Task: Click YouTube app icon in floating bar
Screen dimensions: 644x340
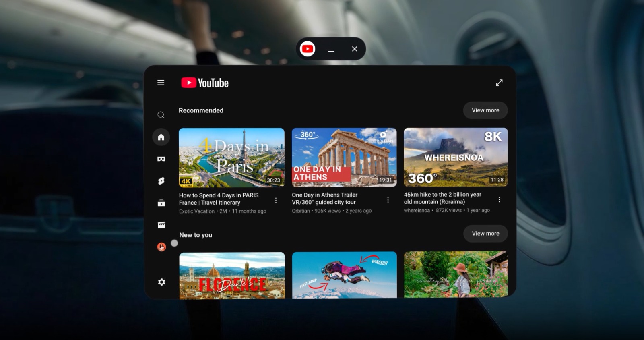Action: point(308,49)
